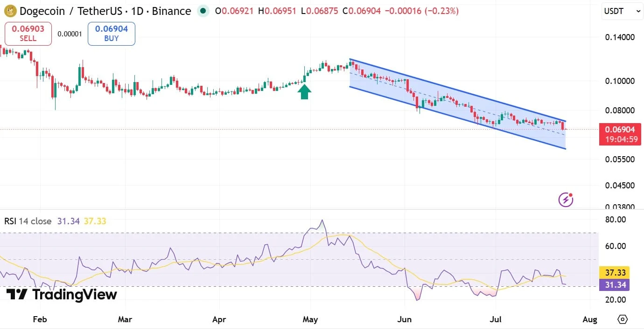Screen dimensions: 644x332
Task: Click the 0.05500 price axis label
Action: pyautogui.click(x=619, y=159)
